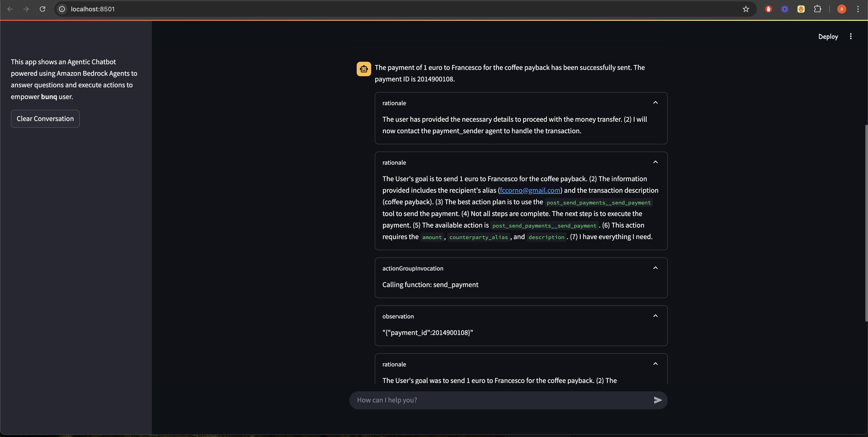View site information icon in address bar
868x437 pixels.
[x=62, y=9]
